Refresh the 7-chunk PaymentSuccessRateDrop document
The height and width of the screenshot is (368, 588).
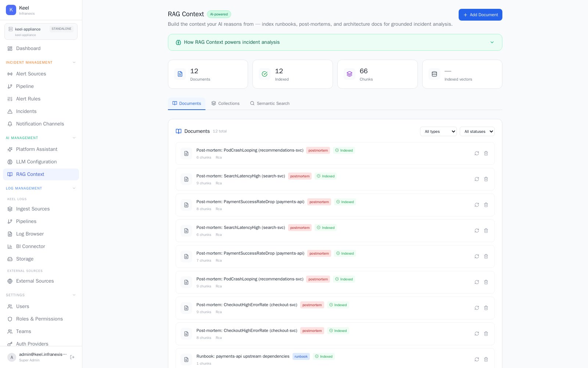(x=477, y=256)
